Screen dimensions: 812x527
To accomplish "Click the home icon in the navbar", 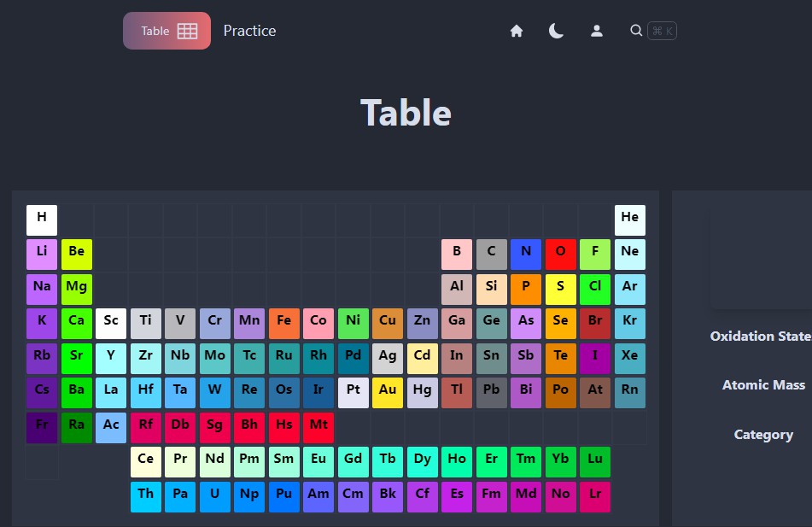I will pos(517,30).
